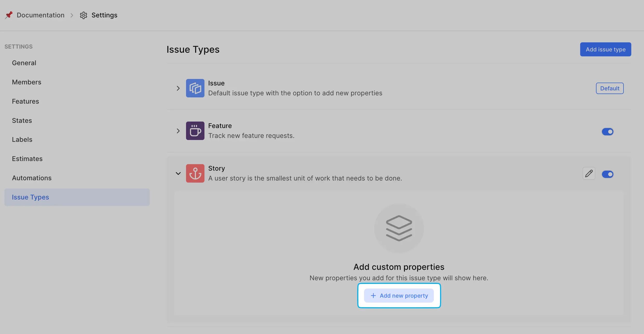Image resolution: width=644 pixels, height=334 pixels.
Task: Click the Feature type icon
Action: [195, 130]
